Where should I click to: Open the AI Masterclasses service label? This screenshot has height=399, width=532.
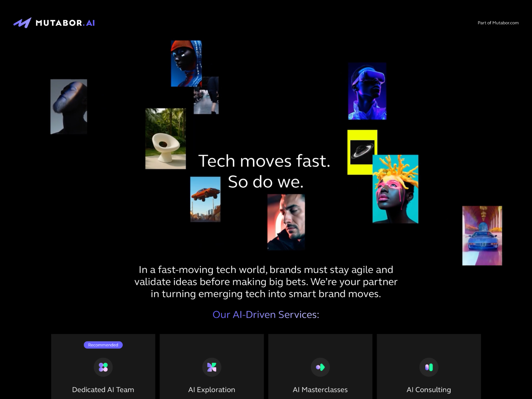point(320,390)
